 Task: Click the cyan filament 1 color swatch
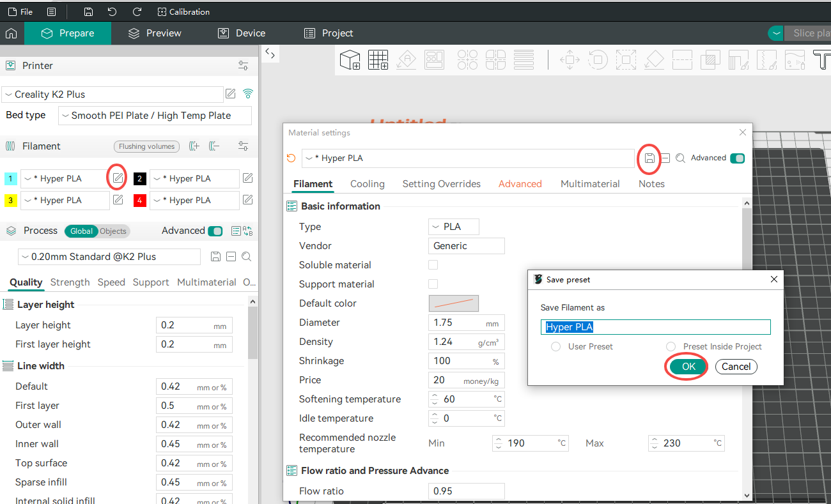tap(11, 179)
